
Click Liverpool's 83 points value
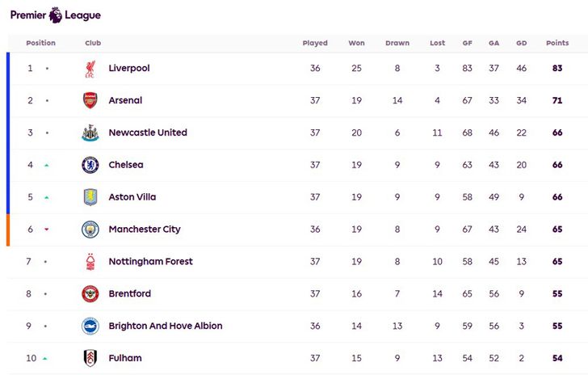pos(557,68)
